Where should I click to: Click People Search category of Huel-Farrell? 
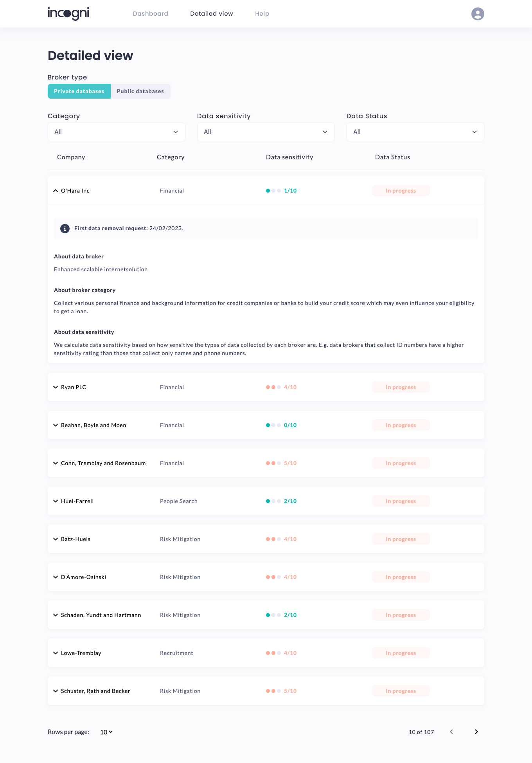179,501
